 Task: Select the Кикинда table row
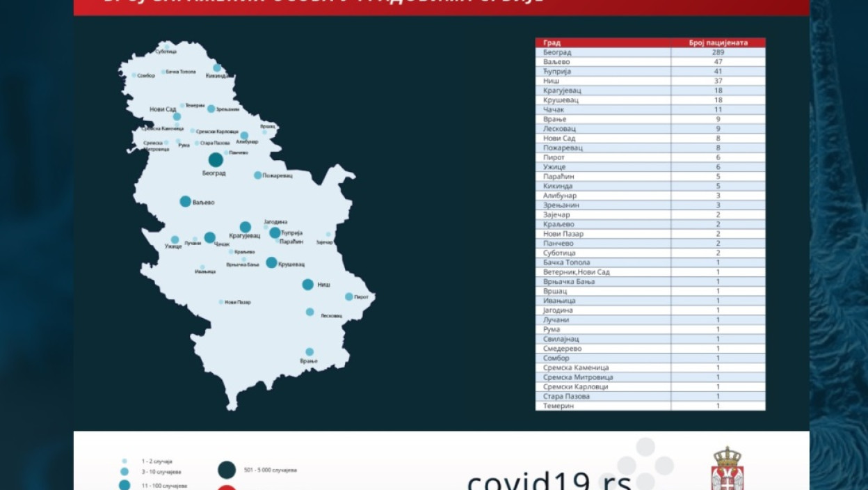coord(650,187)
